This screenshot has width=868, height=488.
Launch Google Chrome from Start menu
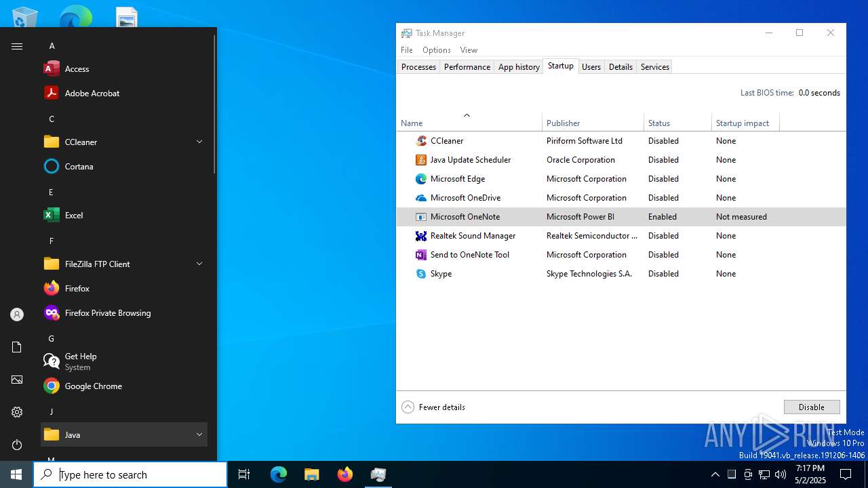pyautogui.click(x=124, y=386)
